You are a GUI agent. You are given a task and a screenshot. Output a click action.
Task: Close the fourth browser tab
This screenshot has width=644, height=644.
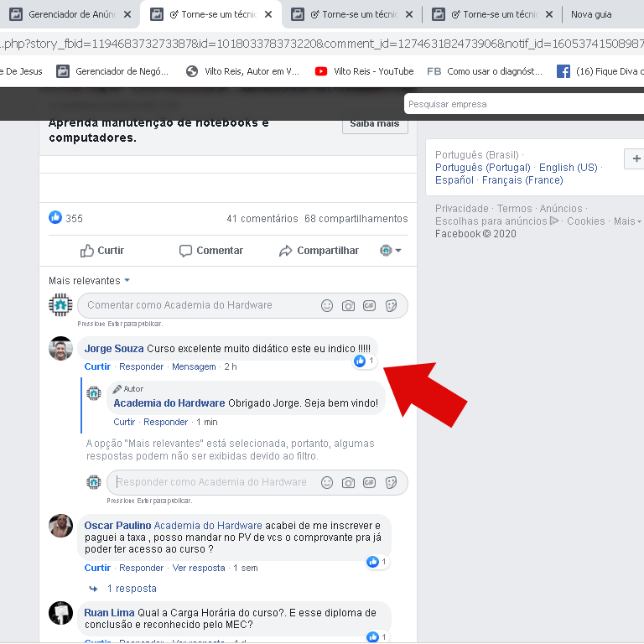click(549, 14)
